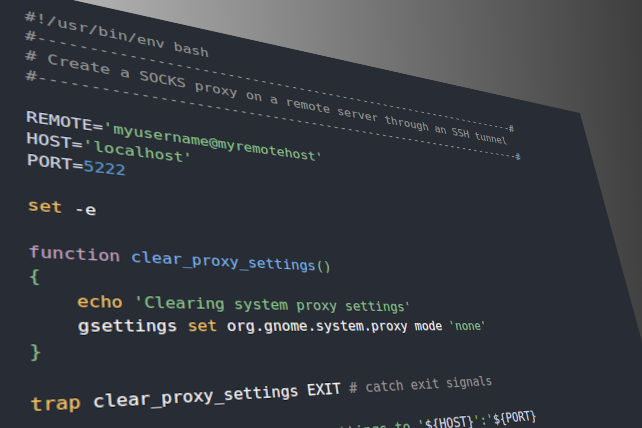Click the string 'myusername@myremotehost'
This screenshot has height=428, width=642.
[x=213, y=142]
